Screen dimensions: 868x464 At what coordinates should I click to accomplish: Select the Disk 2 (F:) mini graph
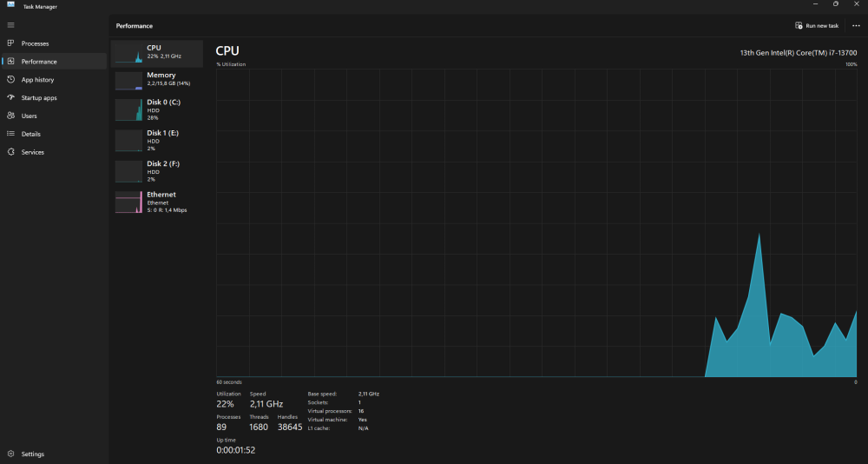pos(128,171)
